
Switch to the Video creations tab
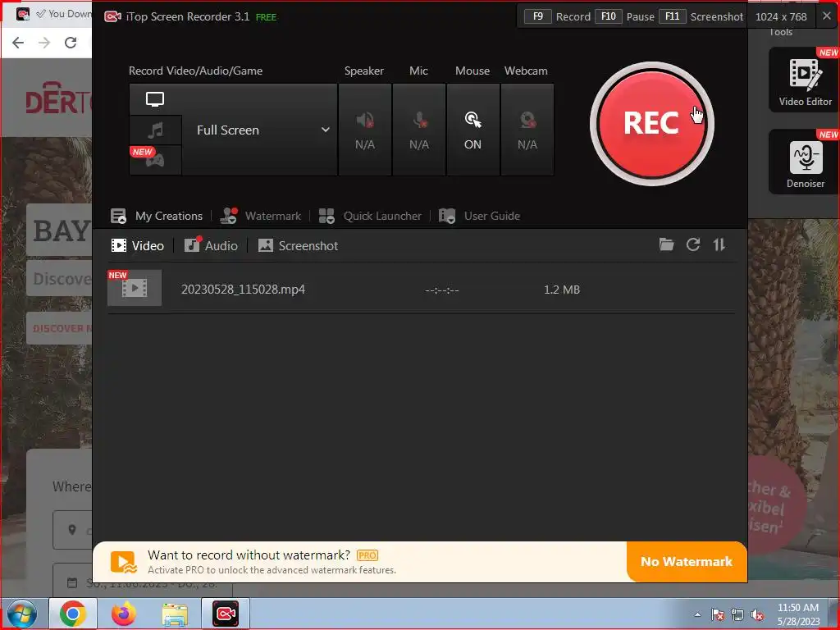pos(137,246)
